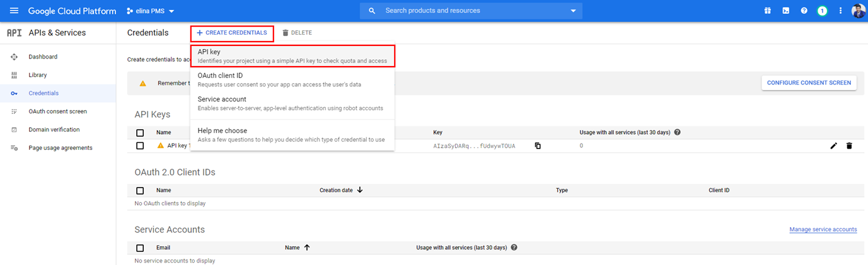Copy the API key to clipboard
This screenshot has width=868, height=265.
[x=538, y=146]
